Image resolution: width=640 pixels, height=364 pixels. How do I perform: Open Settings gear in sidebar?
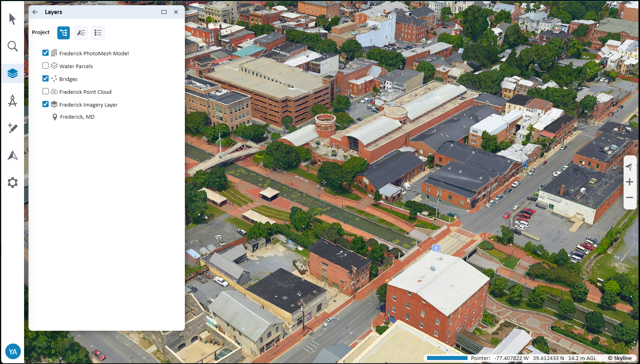(x=12, y=182)
